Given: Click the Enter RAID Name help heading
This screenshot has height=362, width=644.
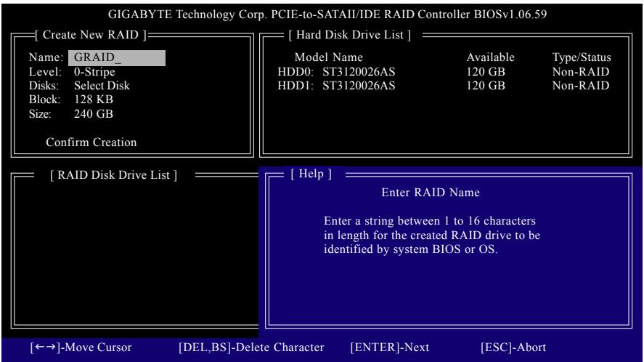Looking at the screenshot, I should point(431,193).
